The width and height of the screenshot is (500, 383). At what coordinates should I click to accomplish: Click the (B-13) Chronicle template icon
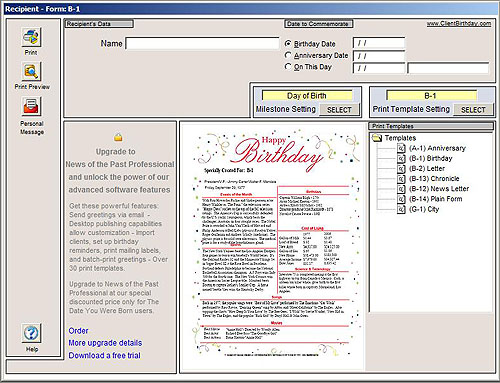point(401,179)
